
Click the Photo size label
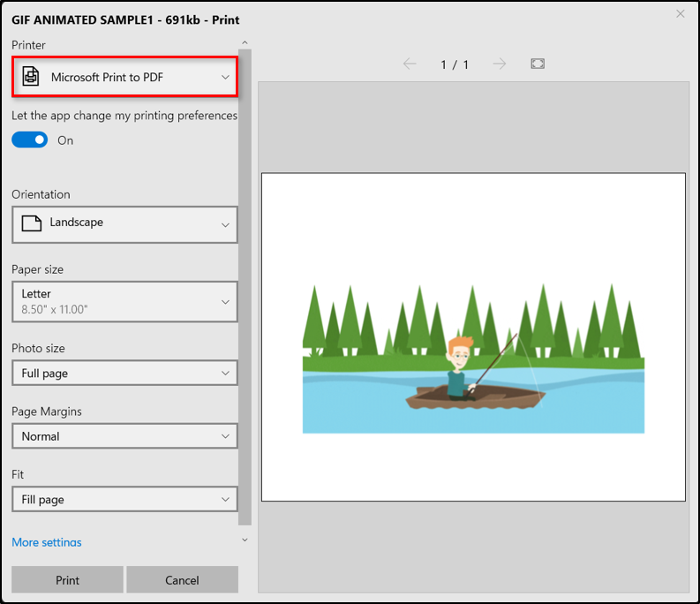(38, 348)
